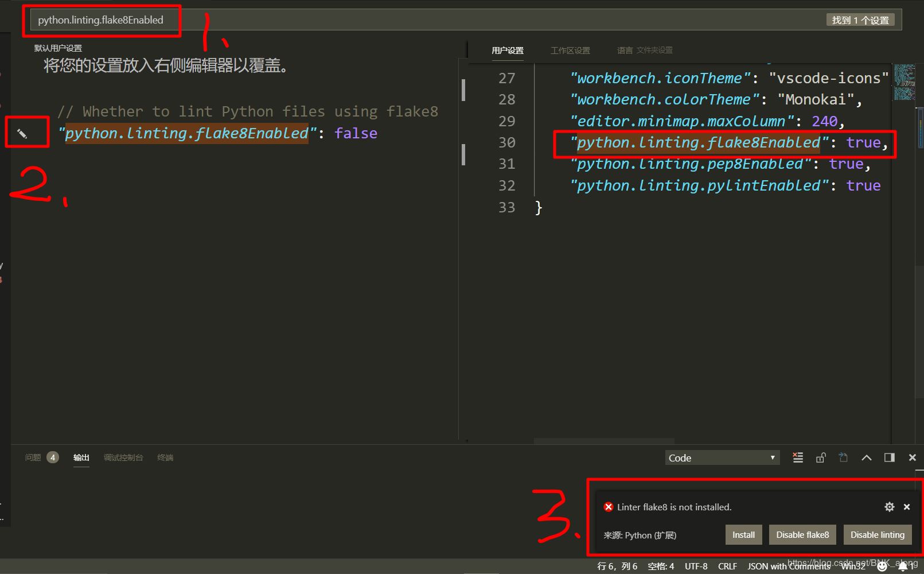Switch to the 调试控制台 debug console tab
This screenshot has width=924, height=574.
pyautogui.click(x=123, y=457)
